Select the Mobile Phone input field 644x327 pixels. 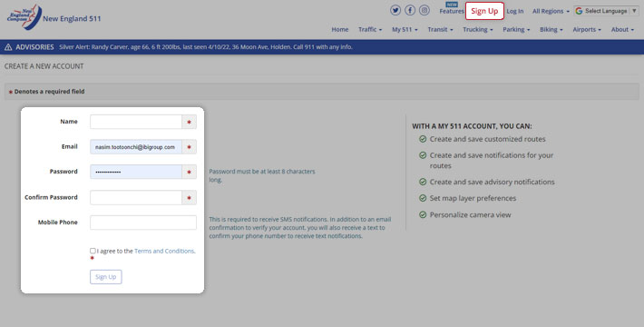(143, 223)
